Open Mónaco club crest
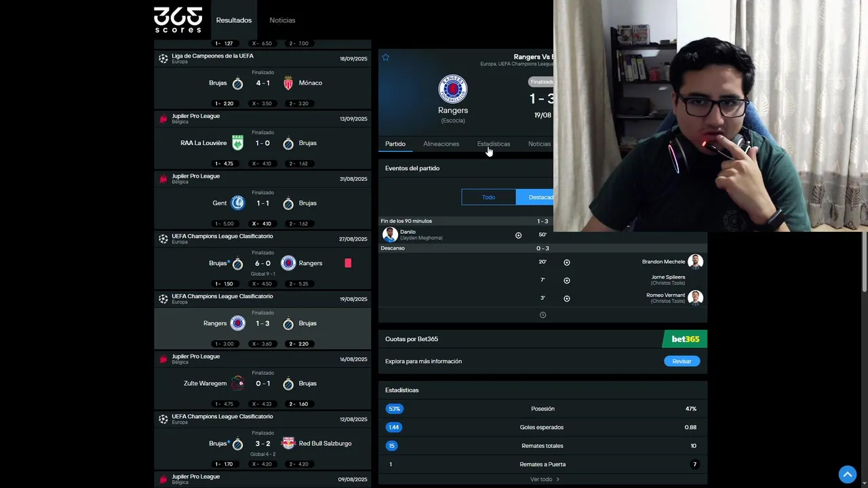The width and height of the screenshot is (868, 488). [288, 83]
